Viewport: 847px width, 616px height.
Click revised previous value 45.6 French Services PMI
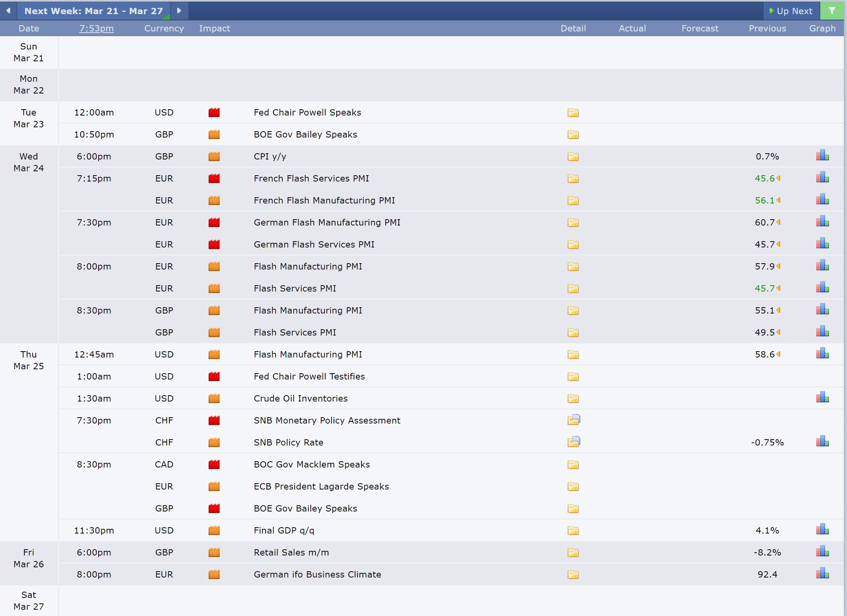coord(764,178)
